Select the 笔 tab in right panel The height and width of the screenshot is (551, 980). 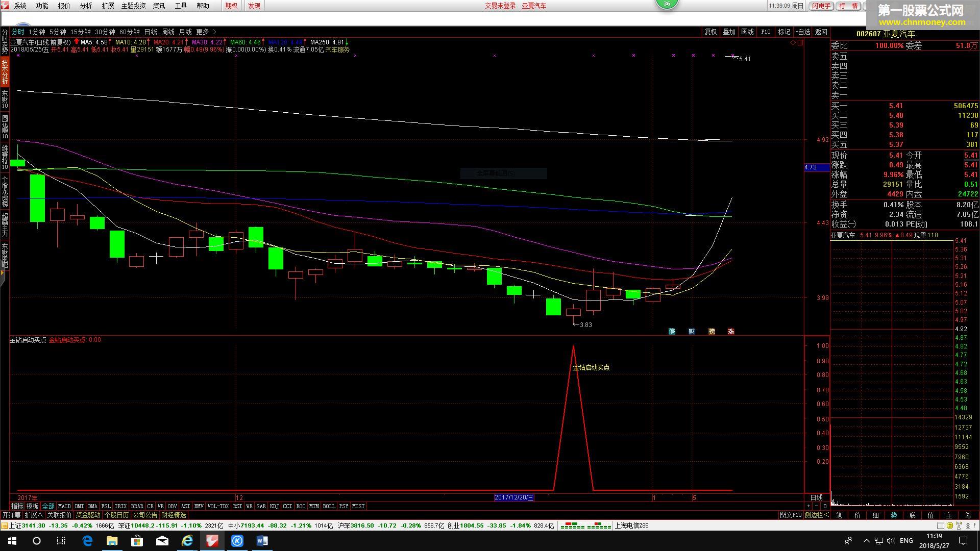(839, 515)
